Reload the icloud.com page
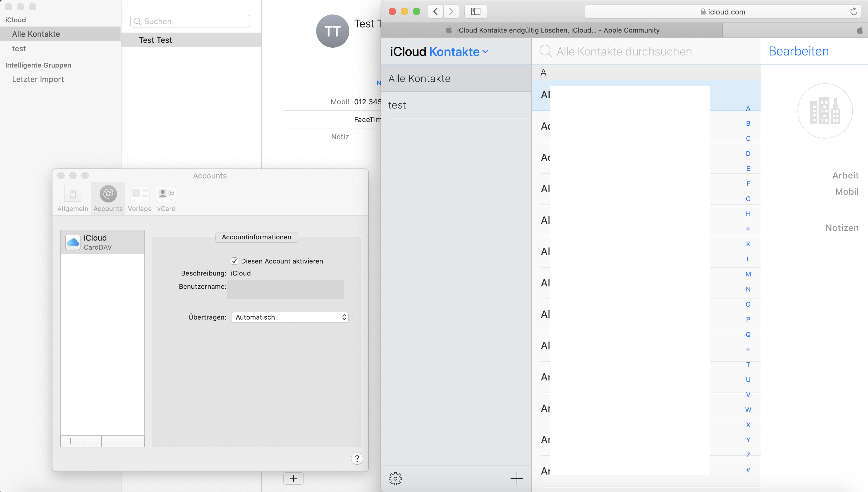 point(854,11)
